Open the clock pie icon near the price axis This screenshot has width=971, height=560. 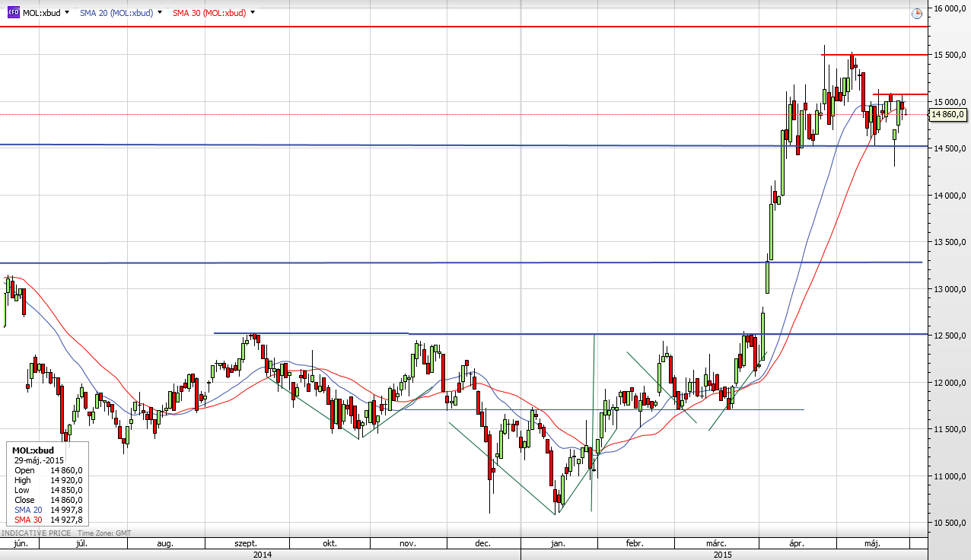917,13
